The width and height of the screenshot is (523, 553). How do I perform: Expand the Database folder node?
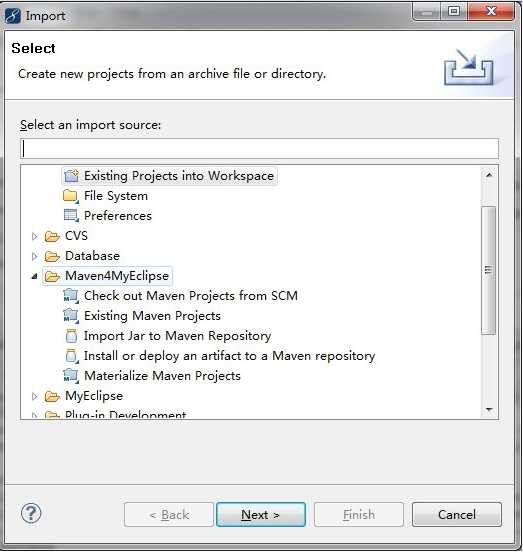[x=34, y=256]
